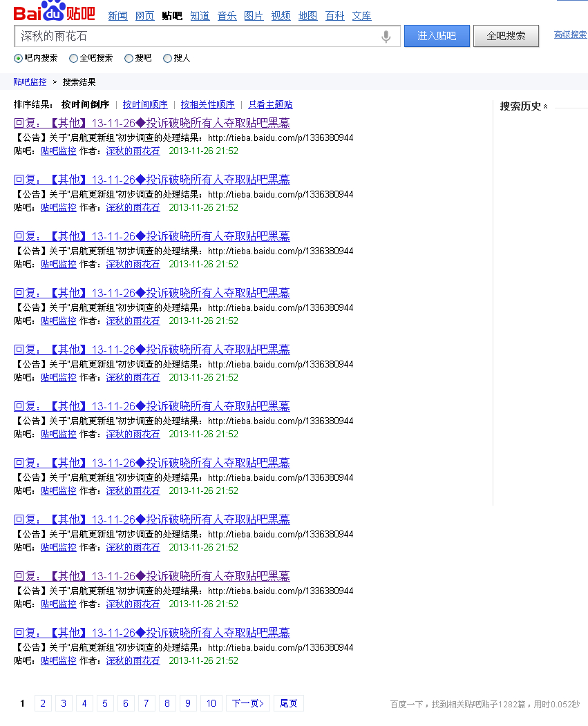Screen dimensions: 588x726
Task: Open the 地图 navigation link
Action: (x=308, y=16)
